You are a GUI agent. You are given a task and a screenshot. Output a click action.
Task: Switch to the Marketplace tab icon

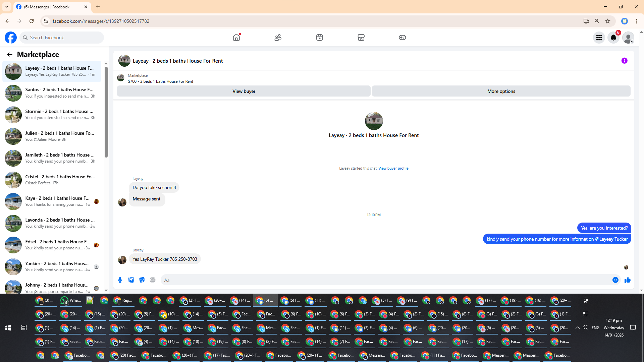click(361, 38)
